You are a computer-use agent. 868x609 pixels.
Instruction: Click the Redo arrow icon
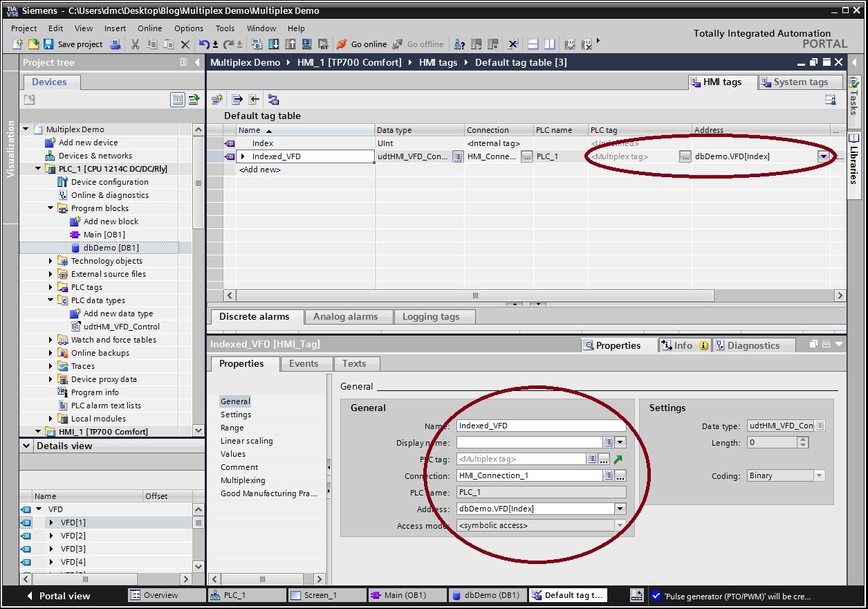[230, 44]
